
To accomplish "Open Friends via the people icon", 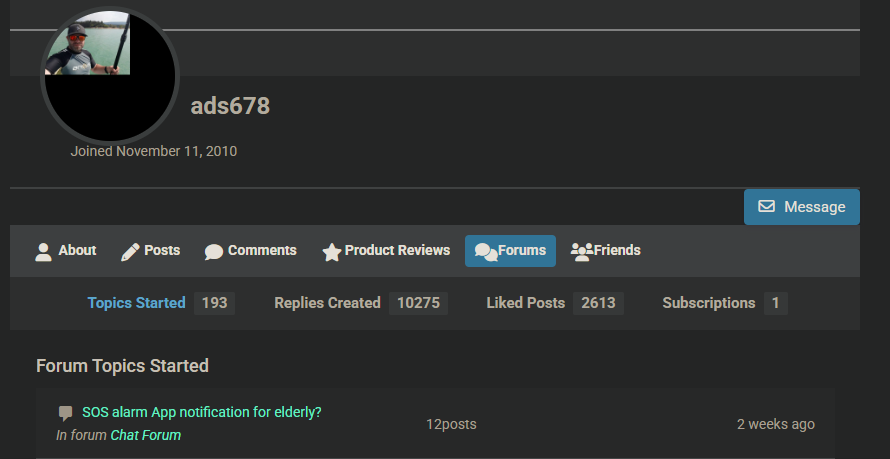I will coord(581,251).
